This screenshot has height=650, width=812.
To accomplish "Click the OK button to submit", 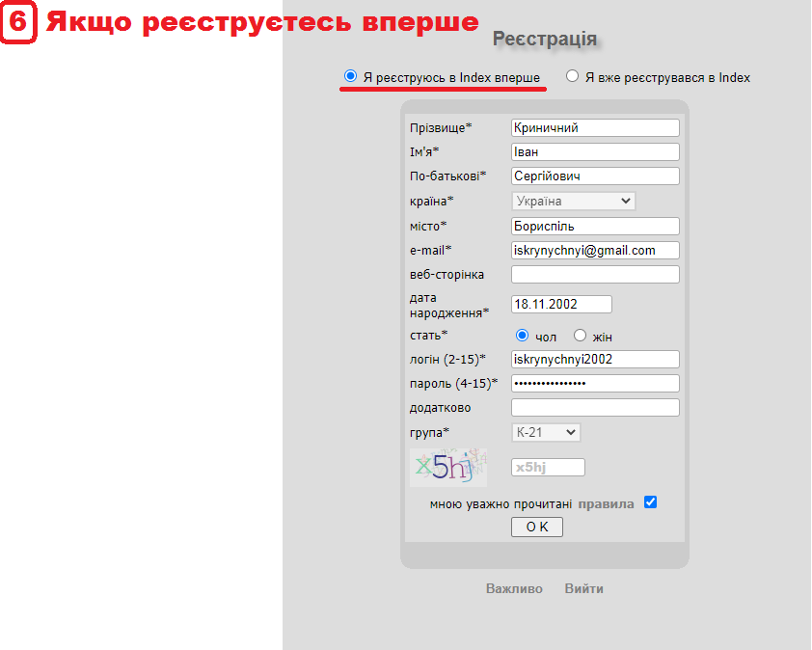I will click(x=536, y=527).
